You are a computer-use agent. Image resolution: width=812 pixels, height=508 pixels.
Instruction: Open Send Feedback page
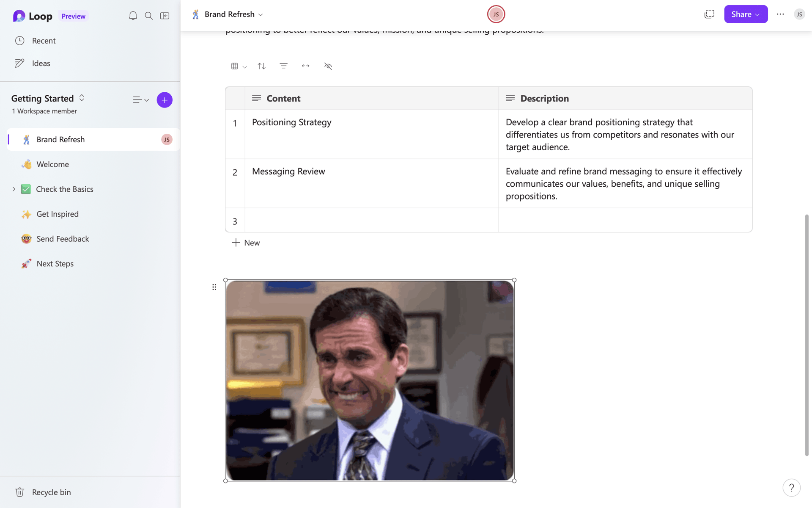(x=63, y=239)
